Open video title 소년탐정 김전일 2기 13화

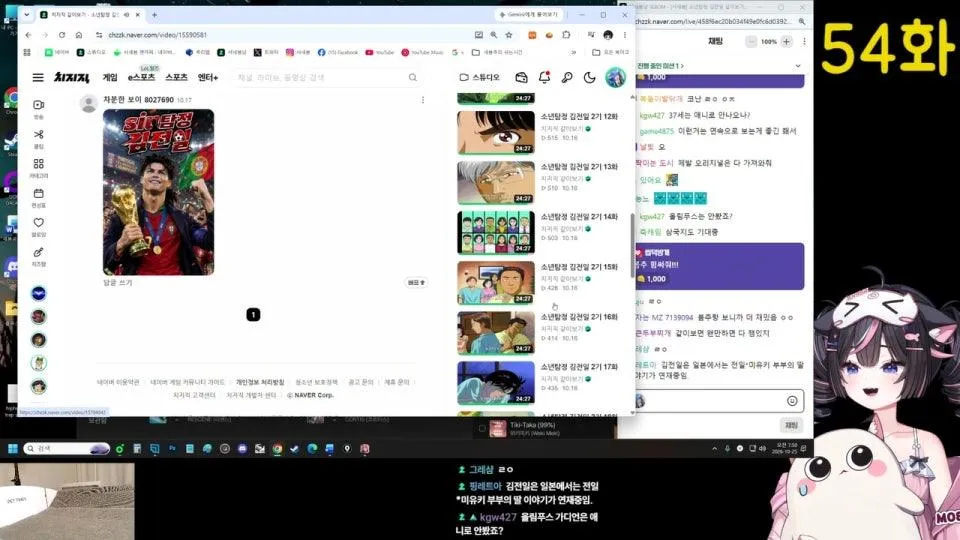(579, 167)
